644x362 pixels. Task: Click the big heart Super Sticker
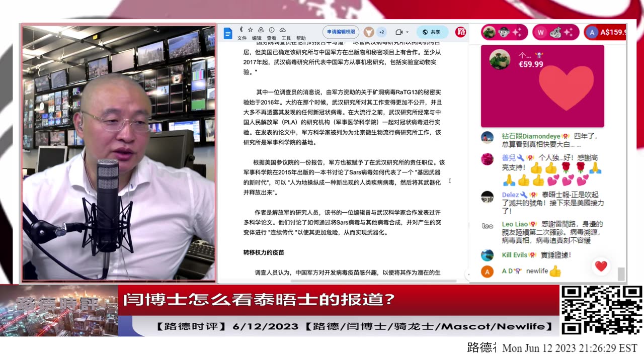tap(566, 88)
